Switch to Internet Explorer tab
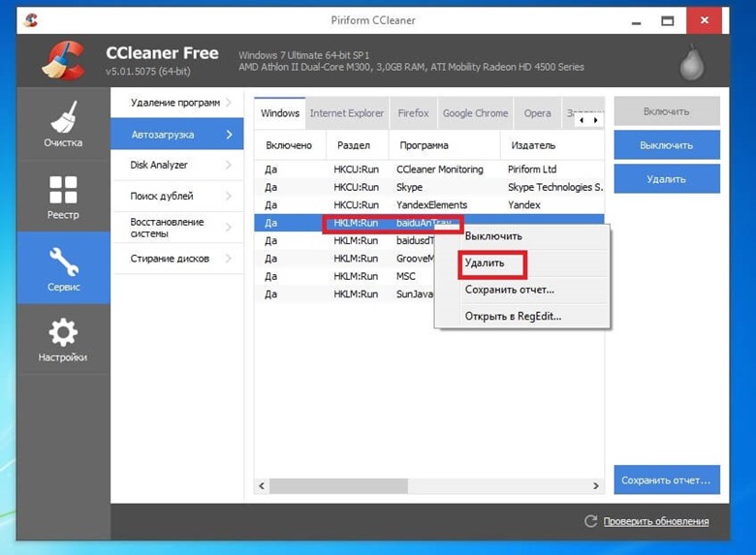The image size is (756, 555). click(x=347, y=113)
